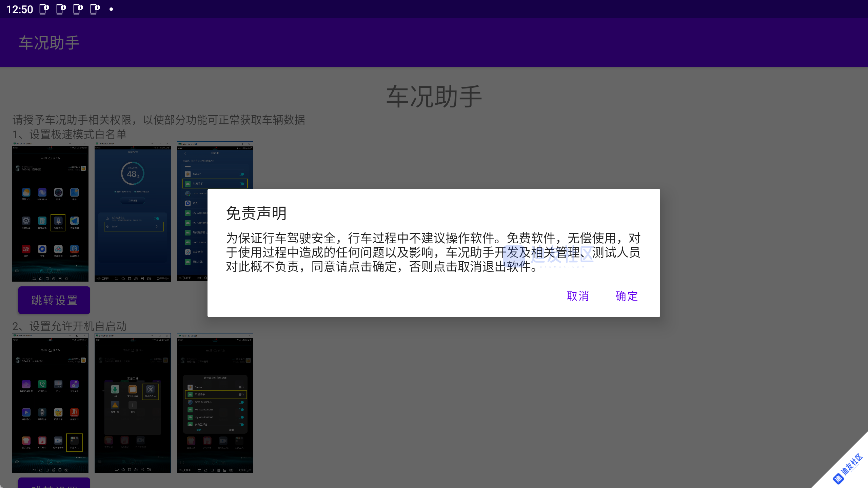The height and width of the screenshot is (488, 868).
Task: Tap the 48% circular progress ring
Action: point(133,173)
